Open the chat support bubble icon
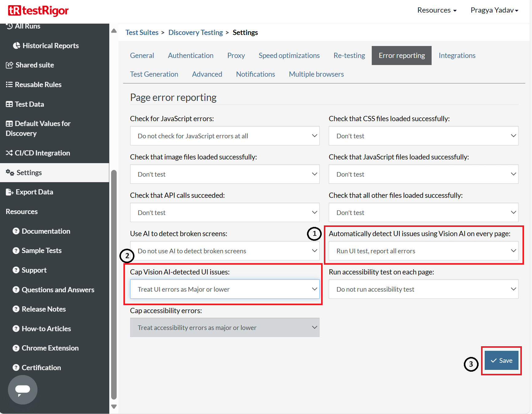 point(23,389)
